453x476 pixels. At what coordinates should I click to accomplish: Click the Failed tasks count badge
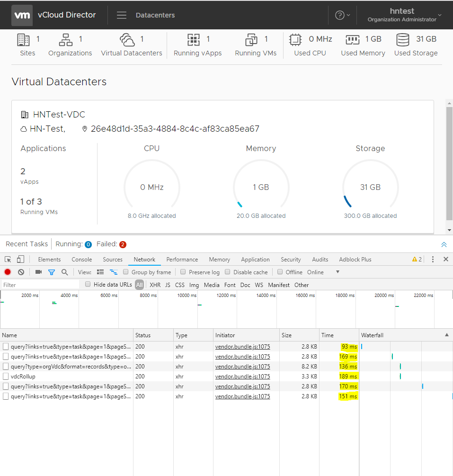[123, 244]
